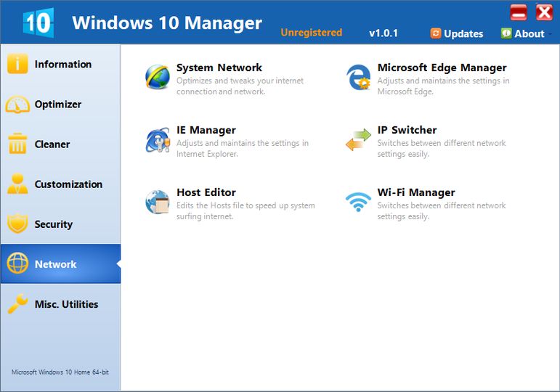Open the IE Manager icon
The width and height of the screenshot is (560, 392).
pos(158,140)
